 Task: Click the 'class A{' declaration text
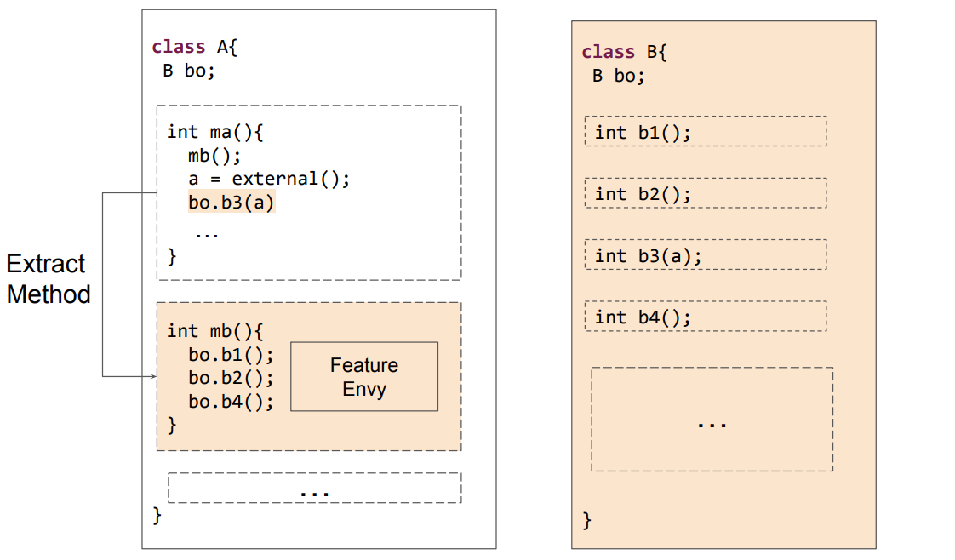click(194, 47)
